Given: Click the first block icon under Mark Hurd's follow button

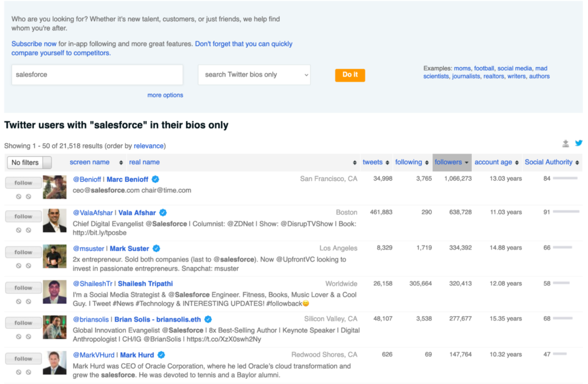Looking at the screenshot, I should 19,372.
